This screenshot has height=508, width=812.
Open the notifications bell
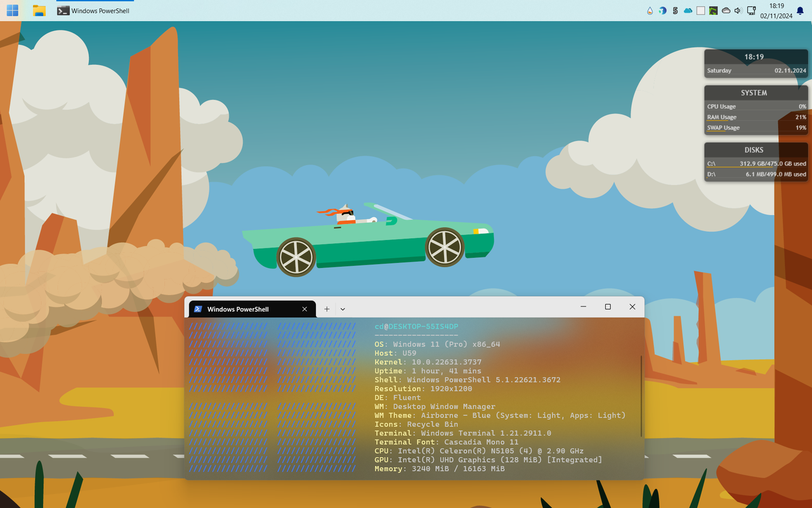(800, 11)
